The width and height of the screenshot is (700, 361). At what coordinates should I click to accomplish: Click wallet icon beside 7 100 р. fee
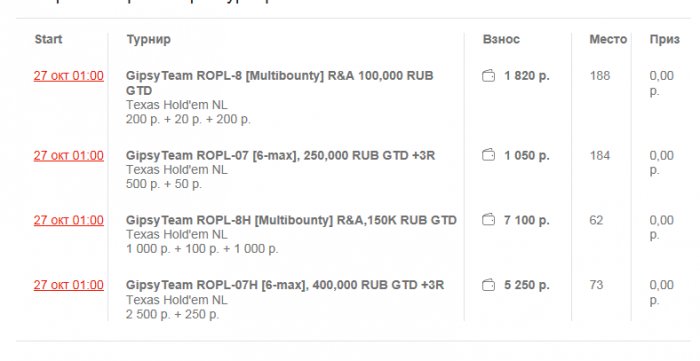(x=488, y=220)
